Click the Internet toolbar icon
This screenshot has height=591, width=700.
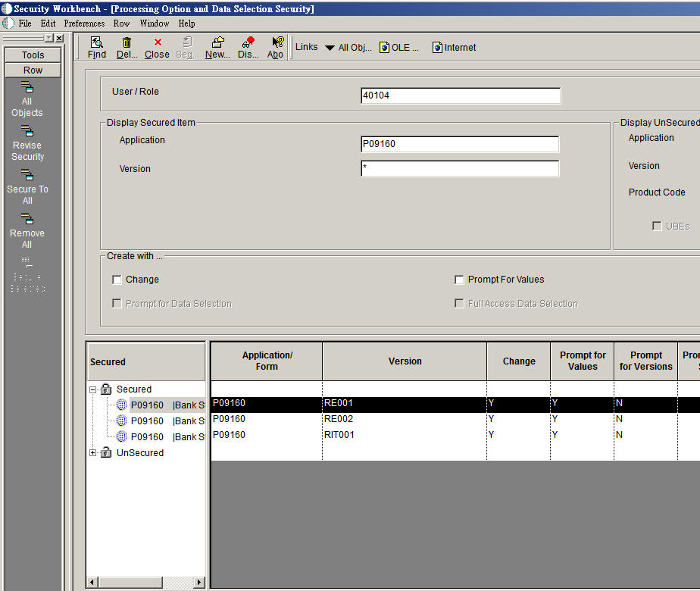coord(453,47)
